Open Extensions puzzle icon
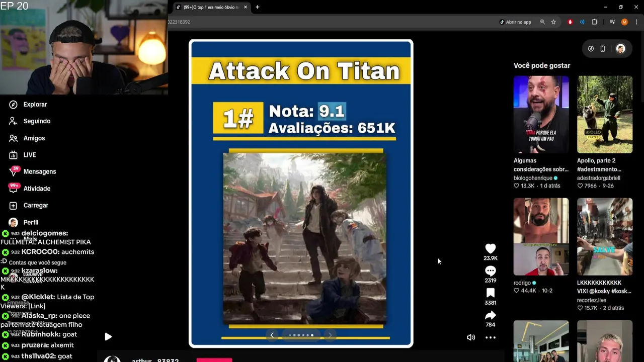This screenshot has width=644, height=362. [x=595, y=22]
